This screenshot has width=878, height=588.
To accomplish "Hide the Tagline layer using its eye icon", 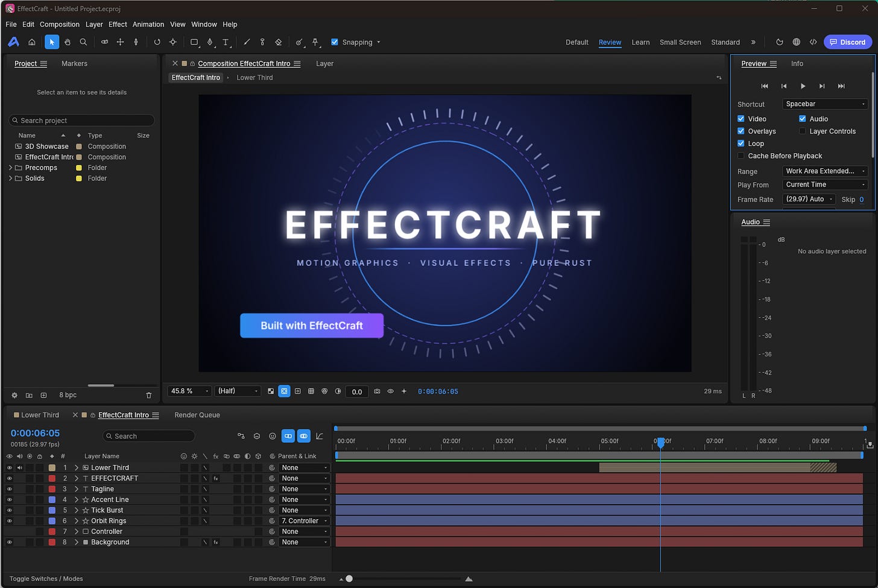I will coord(9,489).
